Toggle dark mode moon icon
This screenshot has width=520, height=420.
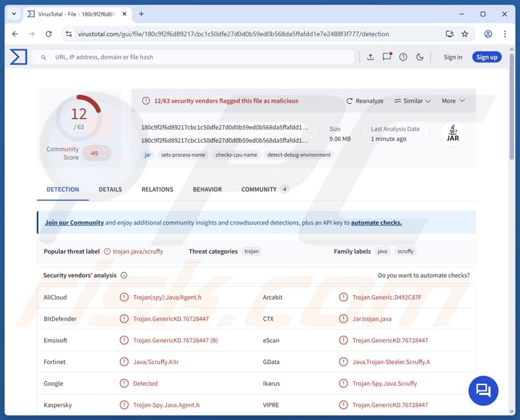(x=419, y=57)
